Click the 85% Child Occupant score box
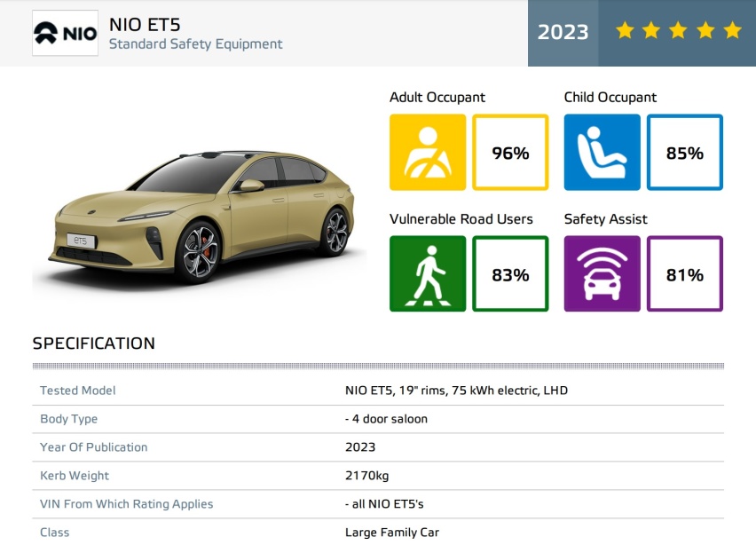 [x=685, y=153]
